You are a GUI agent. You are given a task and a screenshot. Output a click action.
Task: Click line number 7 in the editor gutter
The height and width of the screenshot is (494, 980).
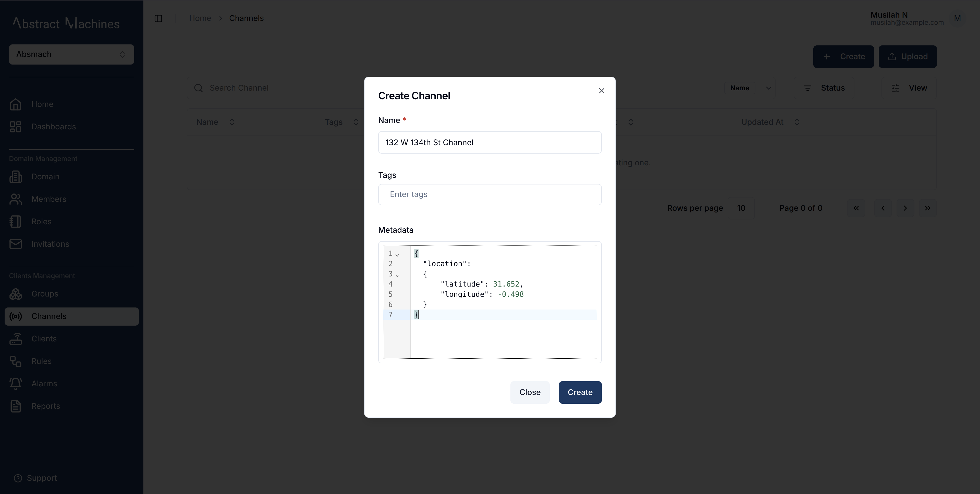[x=390, y=315]
